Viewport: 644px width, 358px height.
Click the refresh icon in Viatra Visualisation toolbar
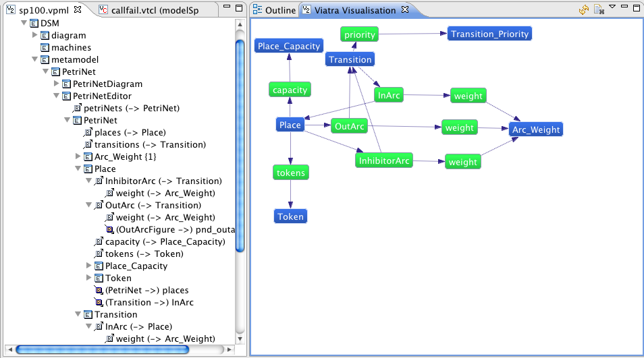tap(584, 9)
